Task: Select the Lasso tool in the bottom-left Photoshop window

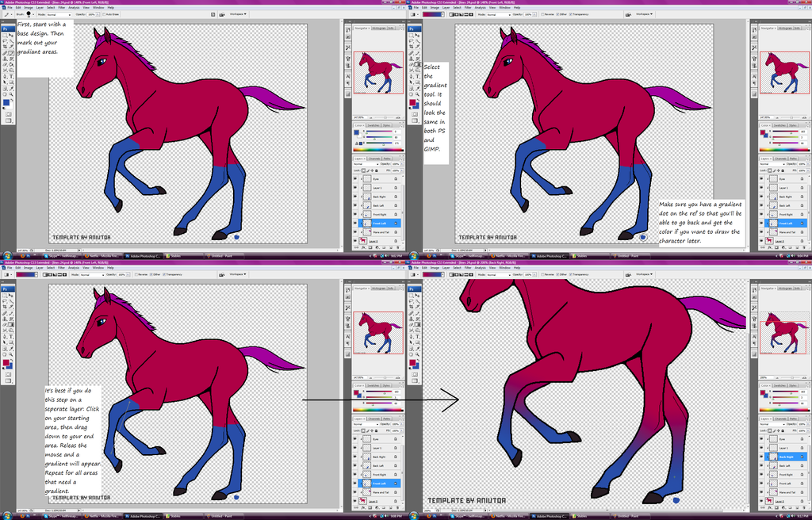Action: pyautogui.click(x=6, y=301)
